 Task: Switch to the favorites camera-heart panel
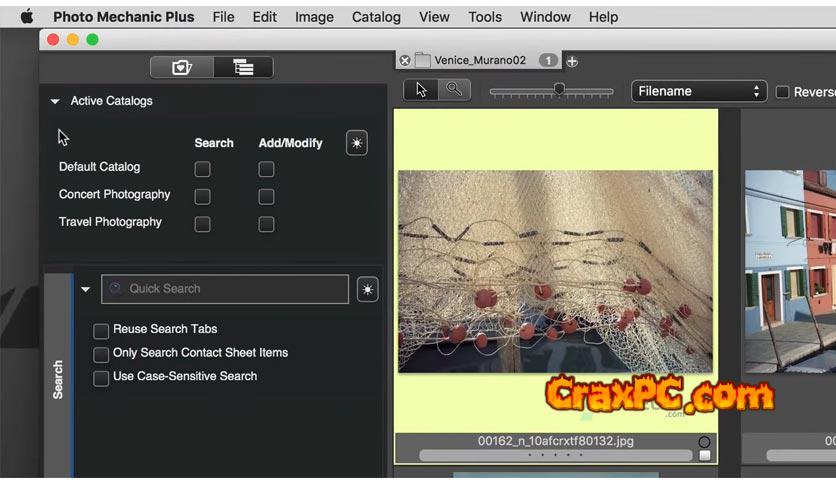[182, 67]
